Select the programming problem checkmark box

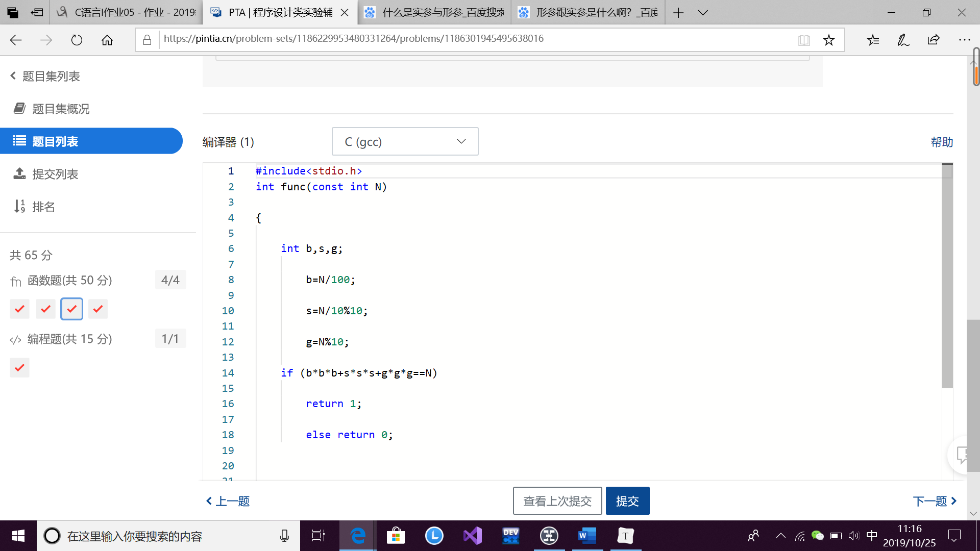pos(19,367)
